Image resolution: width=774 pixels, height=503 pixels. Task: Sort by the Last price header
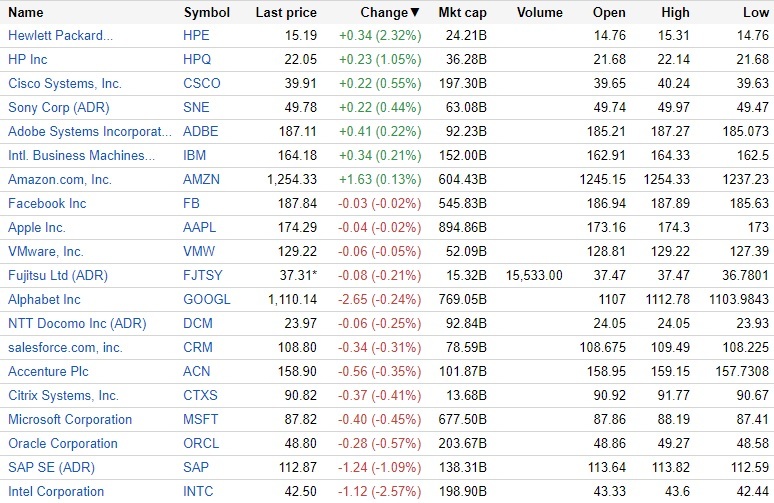coord(286,13)
